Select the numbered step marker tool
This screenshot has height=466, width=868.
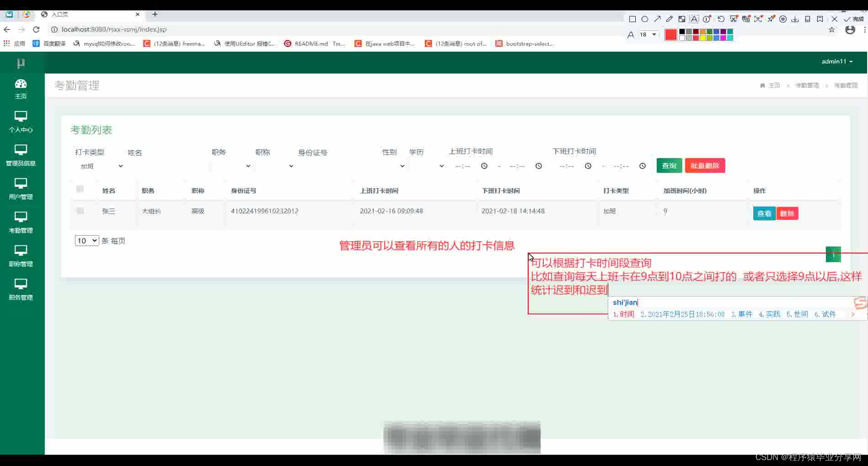click(x=707, y=19)
